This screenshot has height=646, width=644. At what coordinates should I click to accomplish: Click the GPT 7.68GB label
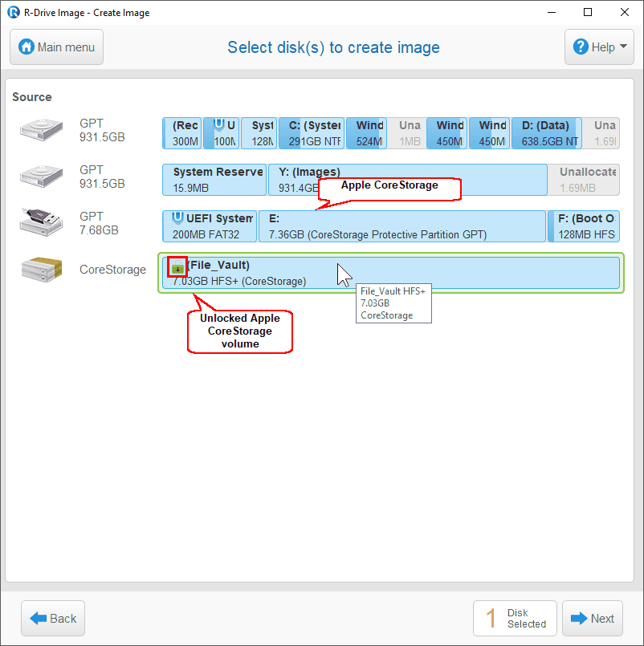coord(99,223)
